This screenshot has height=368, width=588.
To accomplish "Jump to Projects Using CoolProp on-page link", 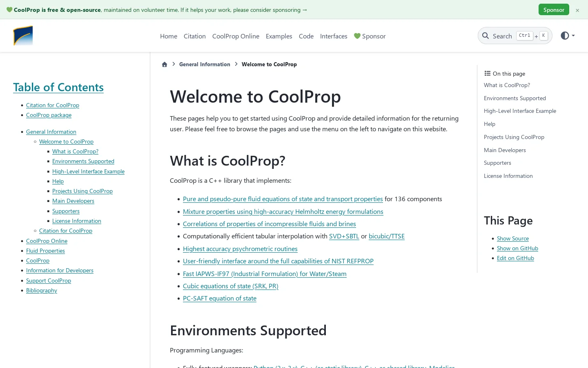I will coord(514,137).
